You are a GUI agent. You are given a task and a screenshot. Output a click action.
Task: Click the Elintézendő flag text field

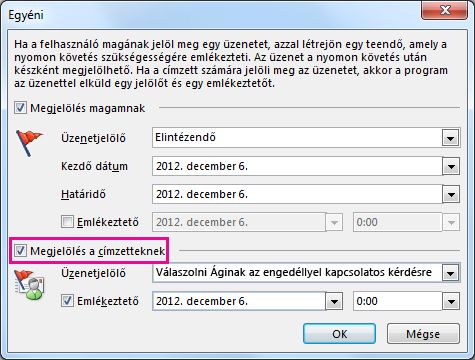[x=297, y=138]
